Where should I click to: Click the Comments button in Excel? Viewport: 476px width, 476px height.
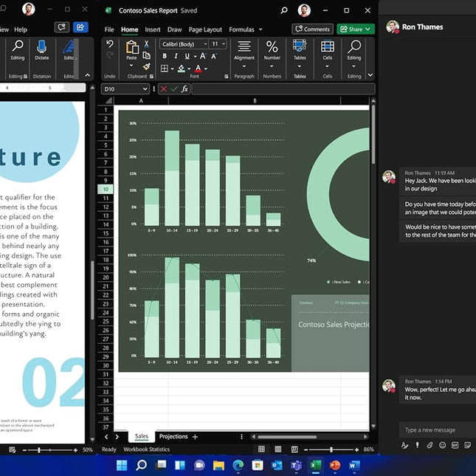(x=312, y=29)
